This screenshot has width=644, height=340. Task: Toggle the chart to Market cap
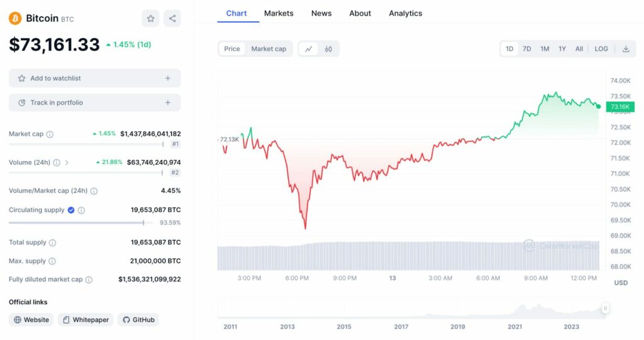[269, 49]
